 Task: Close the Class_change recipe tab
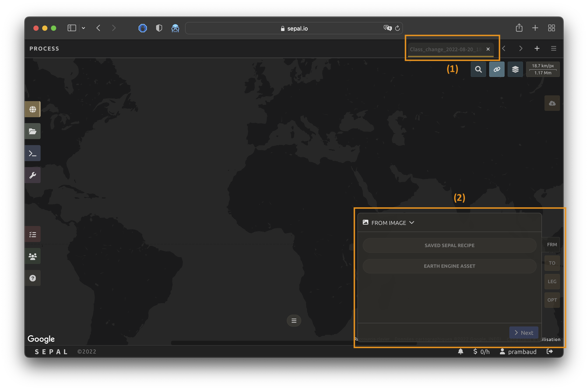pos(488,49)
